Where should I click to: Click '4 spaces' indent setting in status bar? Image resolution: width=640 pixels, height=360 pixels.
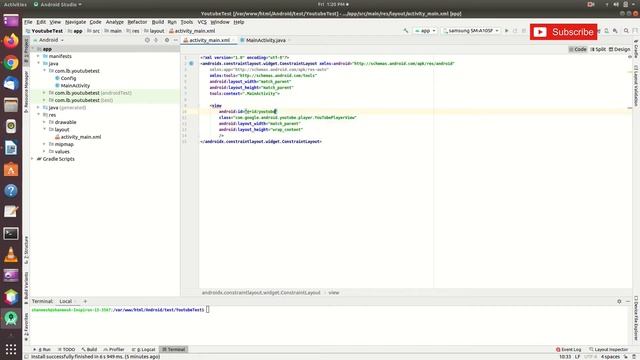(x=610, y=357)
